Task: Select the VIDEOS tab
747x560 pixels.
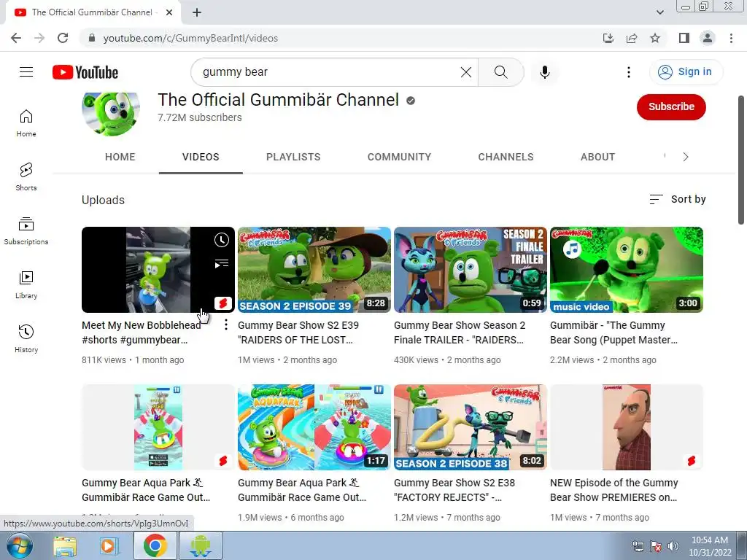Action: click(201, 157)
